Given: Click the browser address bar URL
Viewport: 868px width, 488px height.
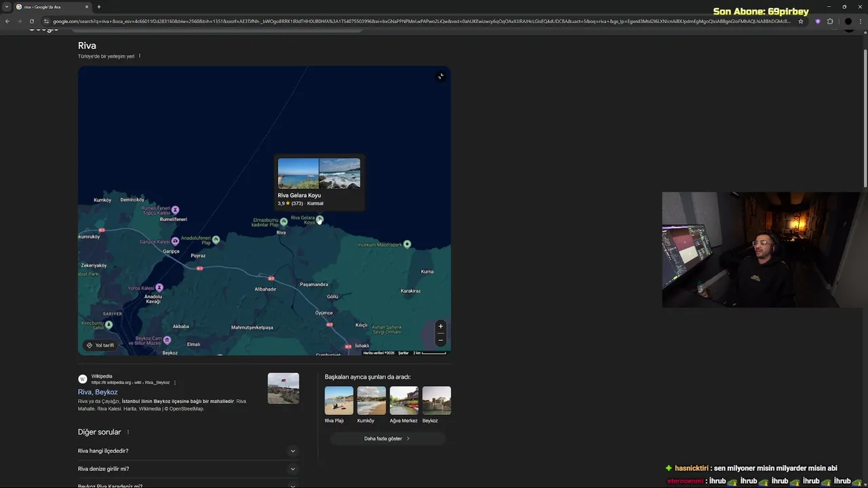Looking at the screenshot, I should [420, 21].
